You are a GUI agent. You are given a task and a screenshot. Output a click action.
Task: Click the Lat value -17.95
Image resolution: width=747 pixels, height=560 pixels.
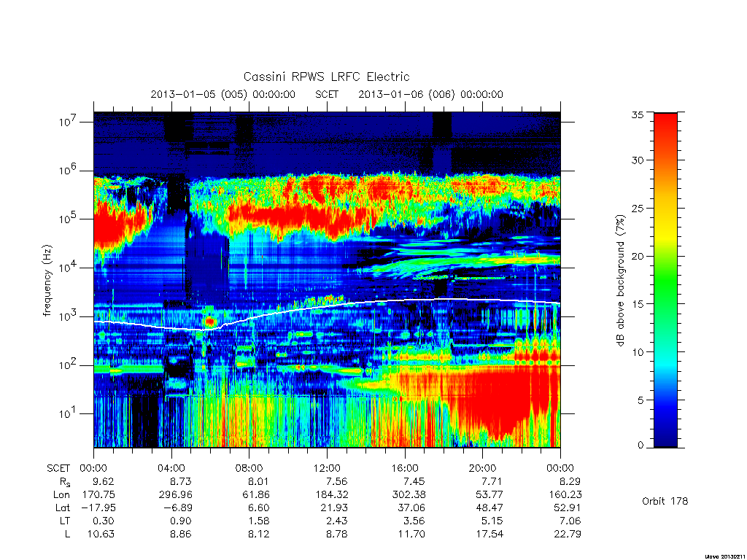(98, 507)
